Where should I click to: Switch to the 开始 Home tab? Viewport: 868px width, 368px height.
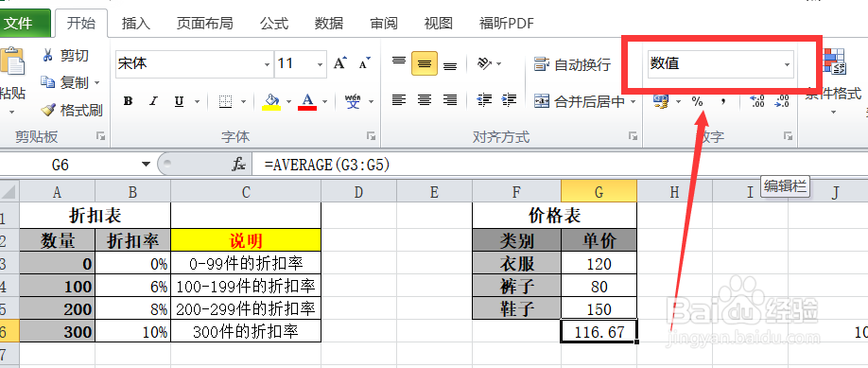[x=80, y=24]
